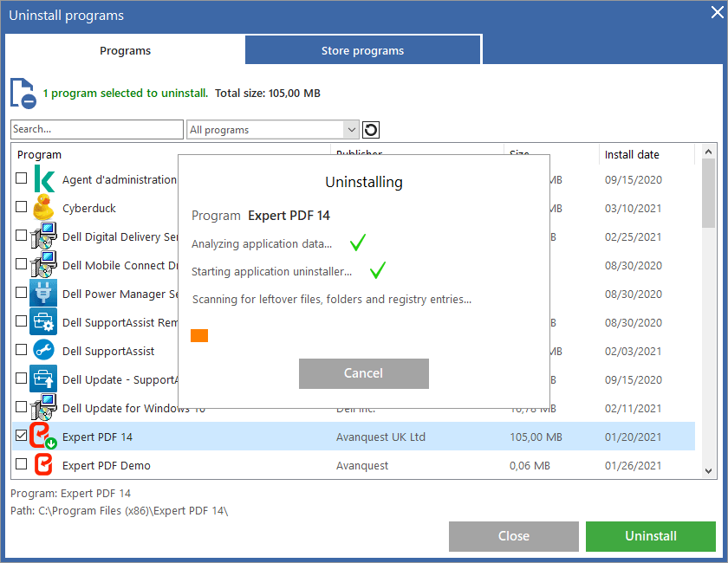
Task: Click the Dell Mobile Connect installer icon
Action: (x=43, y=264)
